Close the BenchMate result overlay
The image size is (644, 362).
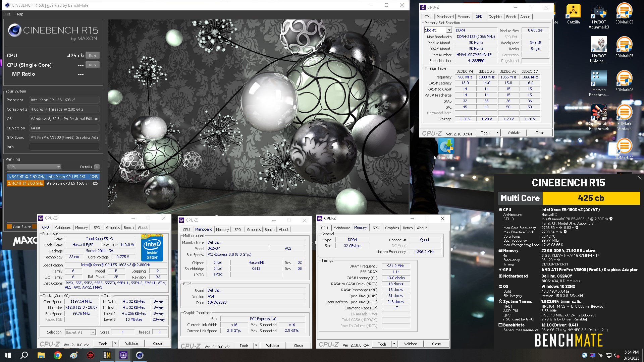coord(640,178)
